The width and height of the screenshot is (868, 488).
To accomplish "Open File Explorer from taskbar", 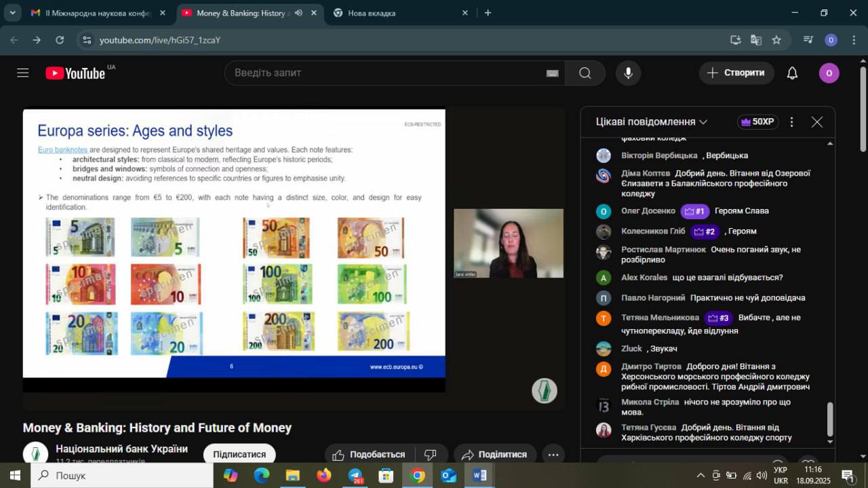I will [293, 475].
